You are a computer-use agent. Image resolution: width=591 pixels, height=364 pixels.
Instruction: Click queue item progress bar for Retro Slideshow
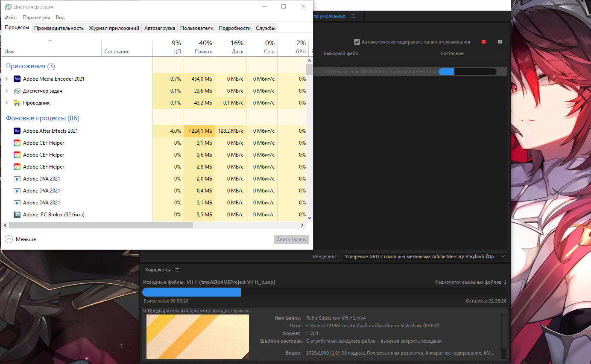pos(468,72)
